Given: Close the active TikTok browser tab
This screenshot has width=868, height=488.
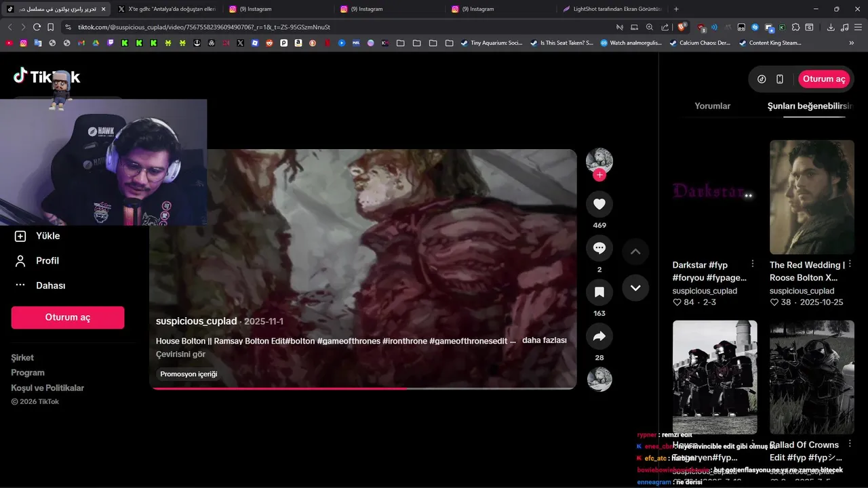Looking at the screenshot, I should click(x=103, y=9).
